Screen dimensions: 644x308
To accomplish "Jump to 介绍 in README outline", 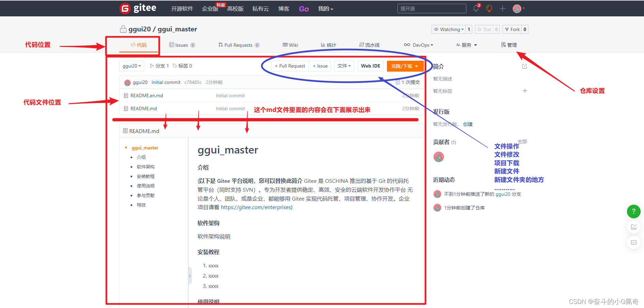I will click(141, 157).
